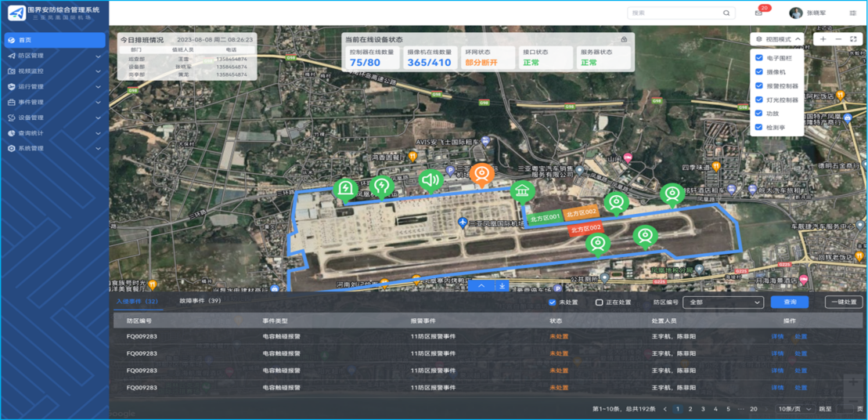Image resolution: width=868 pixels, height=420 pixels.
Task: Open the top-right settings sliders icon
Action: point(852,13)
